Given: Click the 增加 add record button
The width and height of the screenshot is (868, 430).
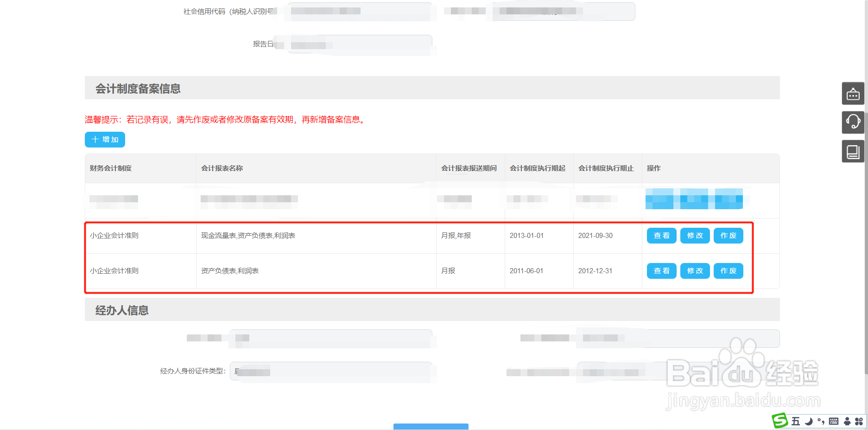Looking at the screenshot, I should coord(105,140).
